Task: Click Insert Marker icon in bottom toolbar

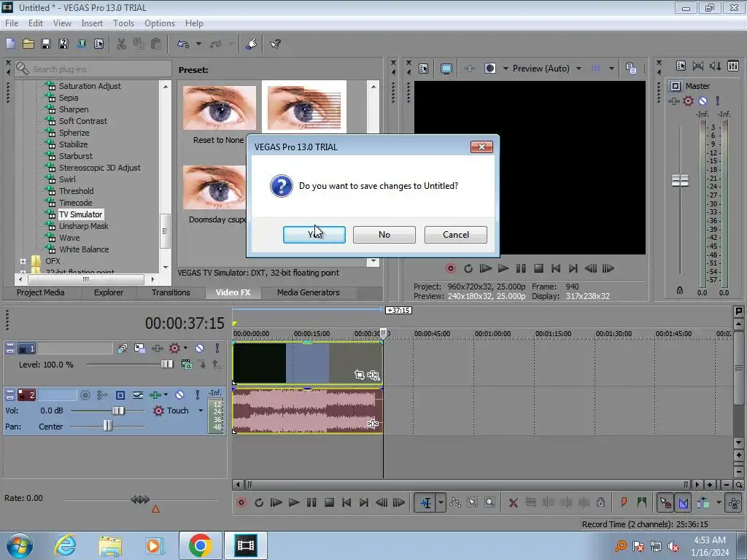Action: click(x=624, y=502)
